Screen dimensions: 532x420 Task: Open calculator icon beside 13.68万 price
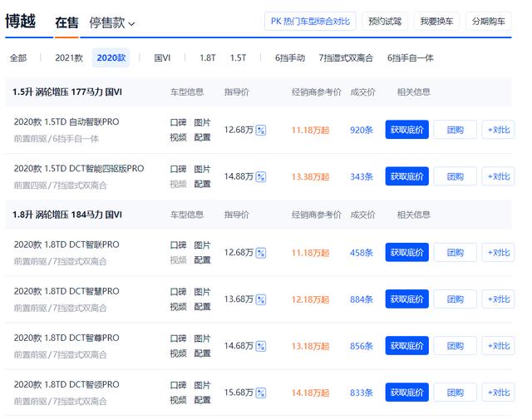click(x=260, y=299)
